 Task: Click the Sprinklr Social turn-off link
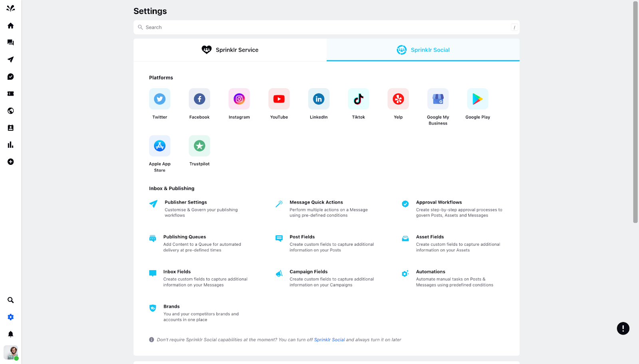click(329, 340)
